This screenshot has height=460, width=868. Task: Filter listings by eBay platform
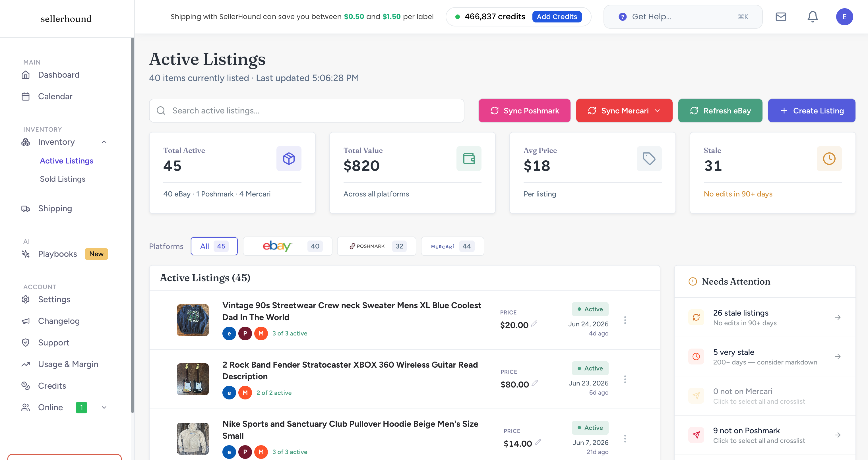point(288,246)
